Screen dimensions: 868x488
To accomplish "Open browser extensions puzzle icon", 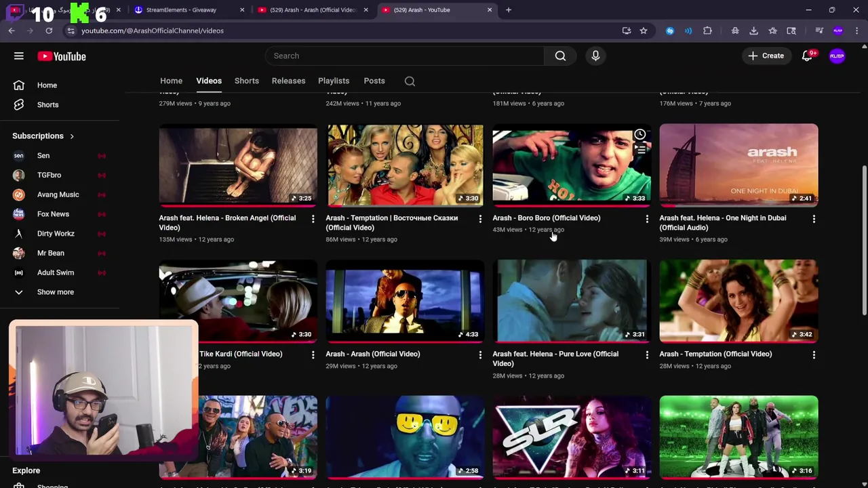I will click(707, 30).
